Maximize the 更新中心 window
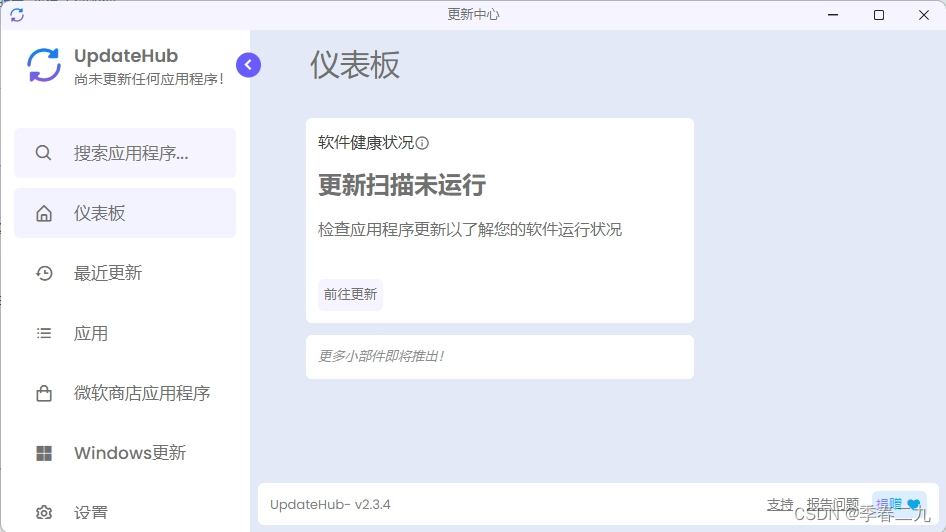 (879, 15)
